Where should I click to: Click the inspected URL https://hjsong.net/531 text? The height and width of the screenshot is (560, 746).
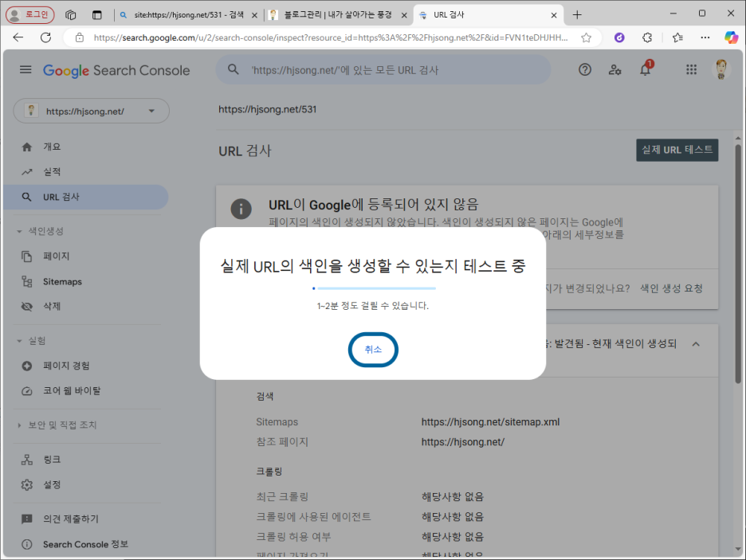[x=267, y=109]
